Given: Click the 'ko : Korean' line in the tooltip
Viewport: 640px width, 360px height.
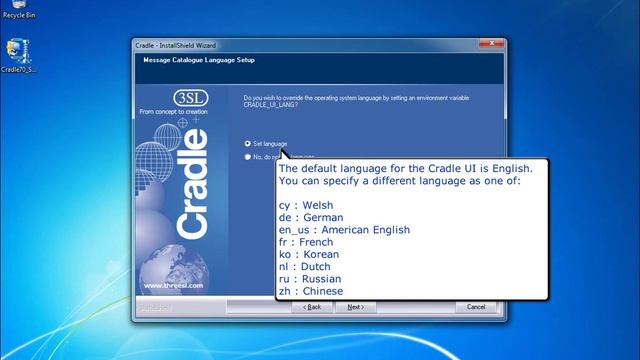Looking at the screenshot, I should point(309,254).
